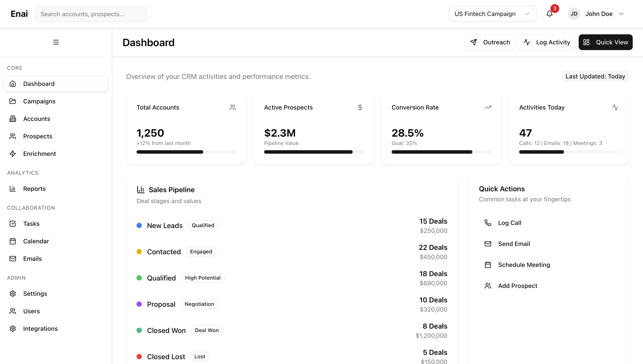Click the Total Accounts progress bar
Image resolution: width=643 pixels, height=364 pixels.
(186, 152)
